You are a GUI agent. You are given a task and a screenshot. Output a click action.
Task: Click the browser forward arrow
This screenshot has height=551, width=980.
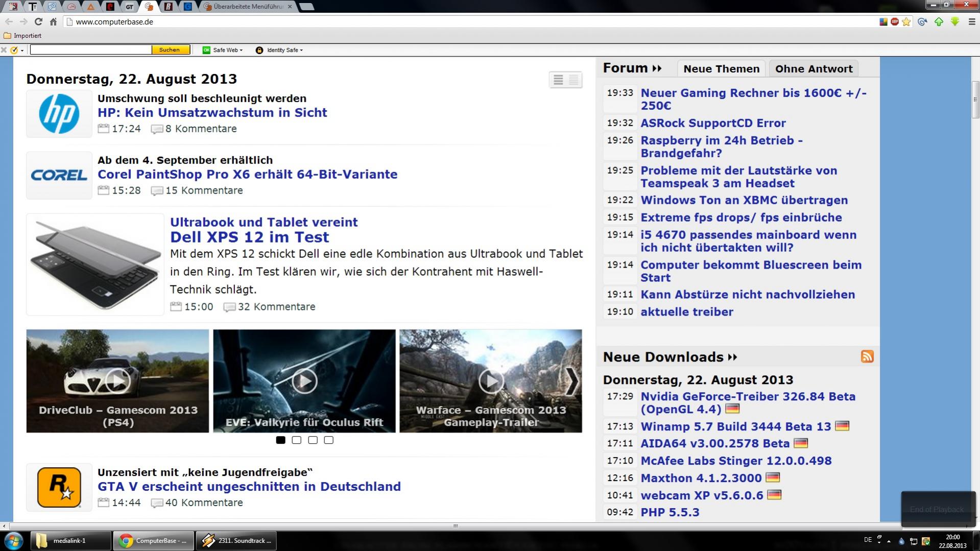click(23, 21)
